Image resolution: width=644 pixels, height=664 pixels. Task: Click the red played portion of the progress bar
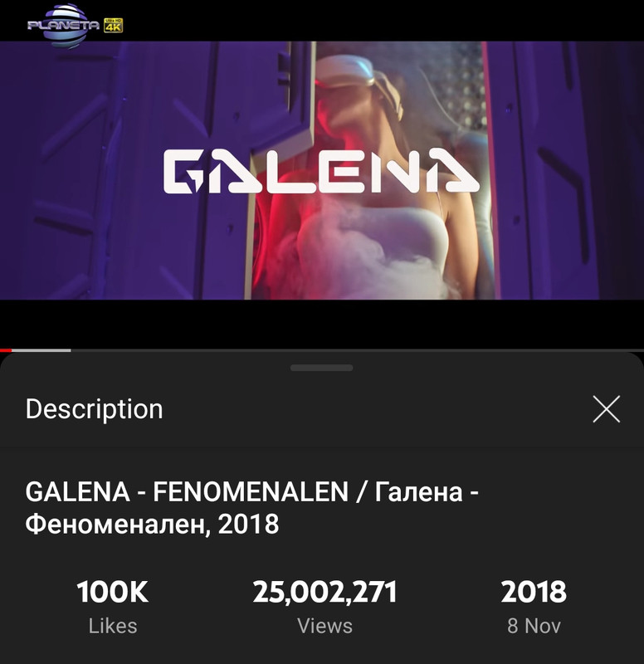point(6,350)
